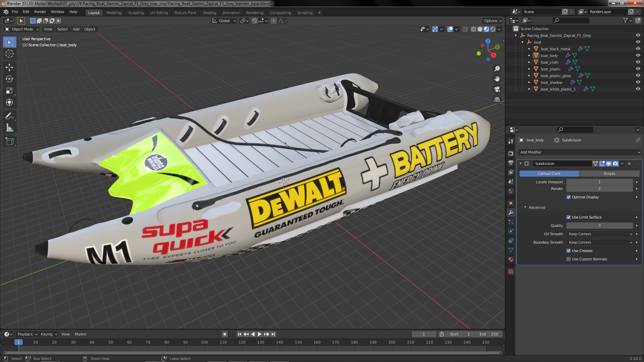
Task: Open the Texture properties tab
Action: coord(511,271)
